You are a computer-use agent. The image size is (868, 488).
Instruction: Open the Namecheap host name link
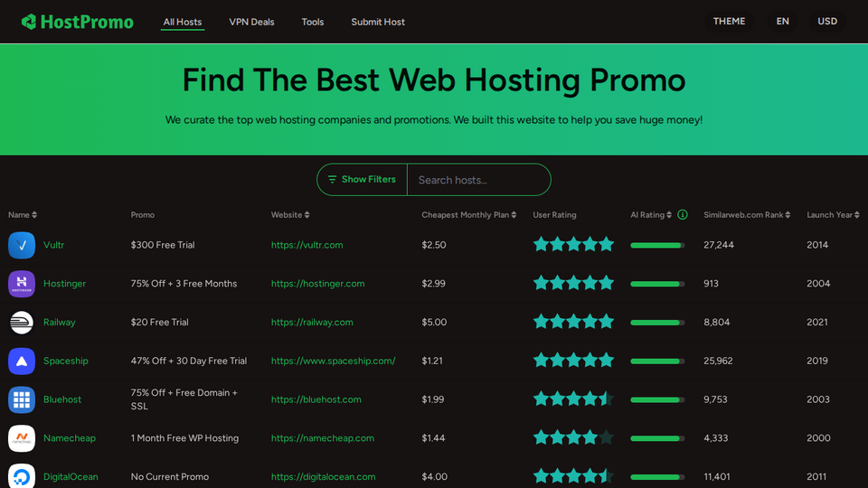tap(70, 438)
